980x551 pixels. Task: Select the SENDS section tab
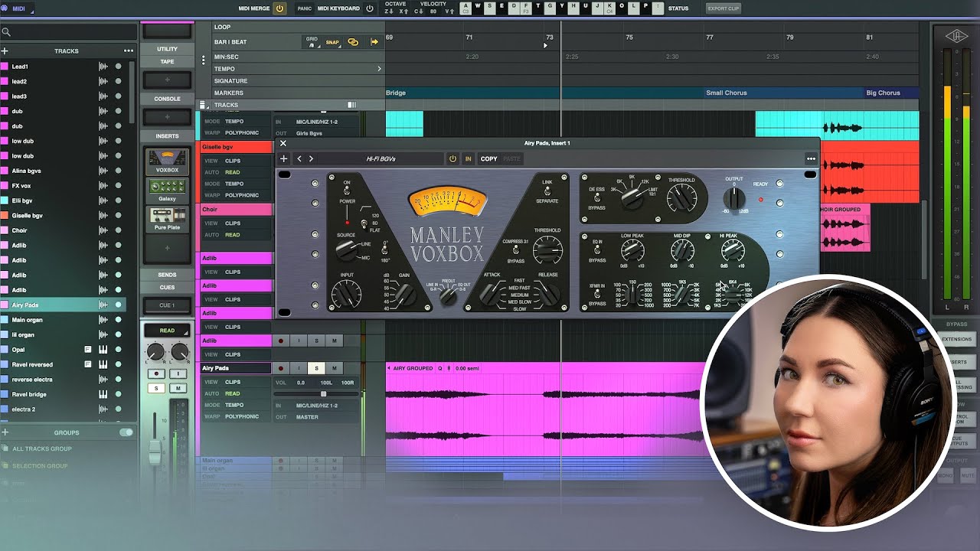[x=167, y=274]
